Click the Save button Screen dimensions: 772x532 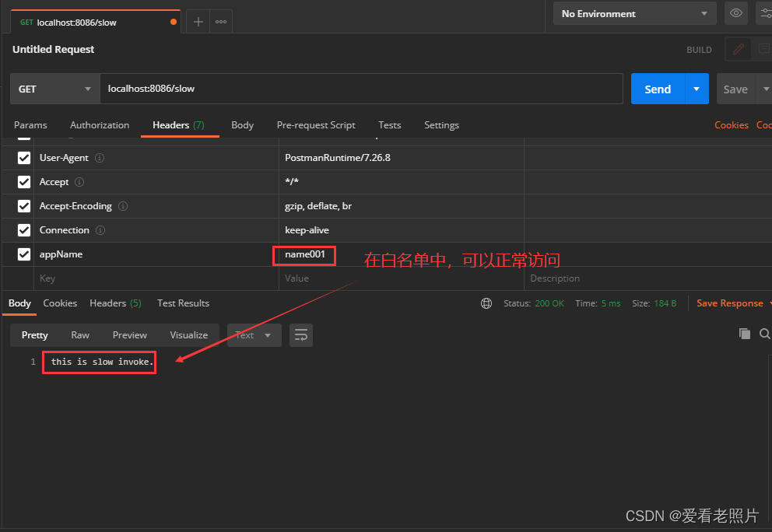coord(735,89)
